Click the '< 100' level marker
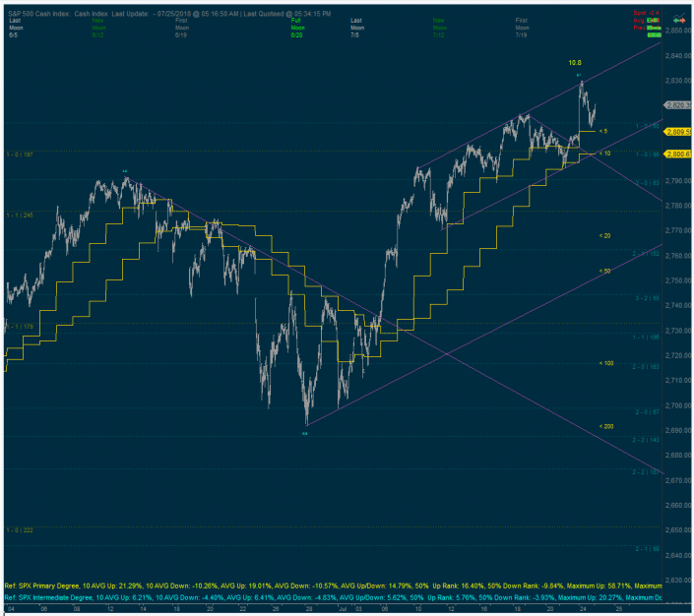Screen dimensions: 694x616 pyautogui.click(x=606, y=363)
